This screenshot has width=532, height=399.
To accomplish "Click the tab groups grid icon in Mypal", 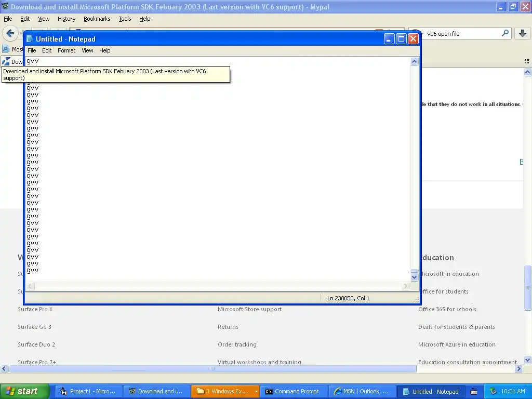I will tap(527, 61).
